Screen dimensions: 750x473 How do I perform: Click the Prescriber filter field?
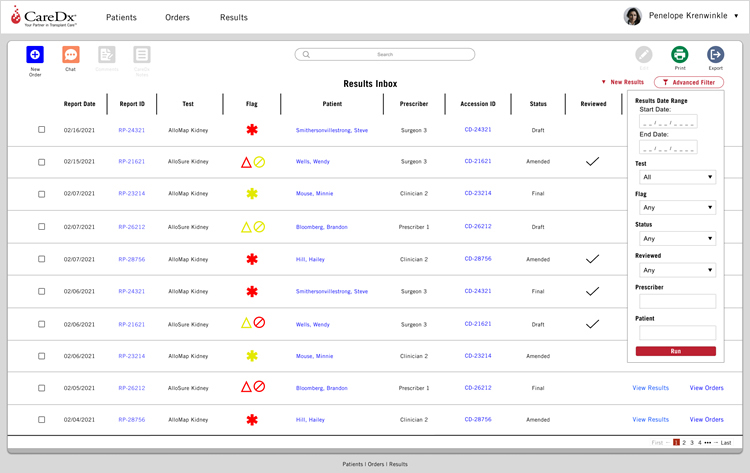pos(677,301)
